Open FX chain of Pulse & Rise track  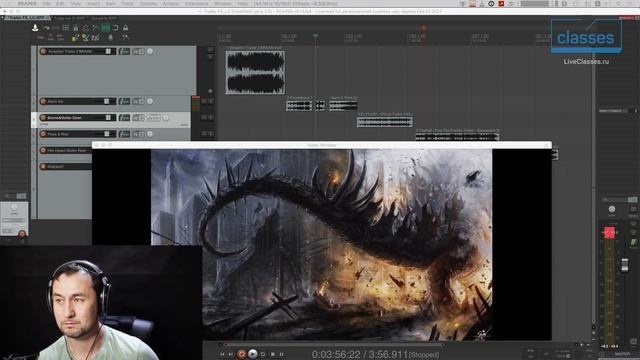(x=124, y=134)
